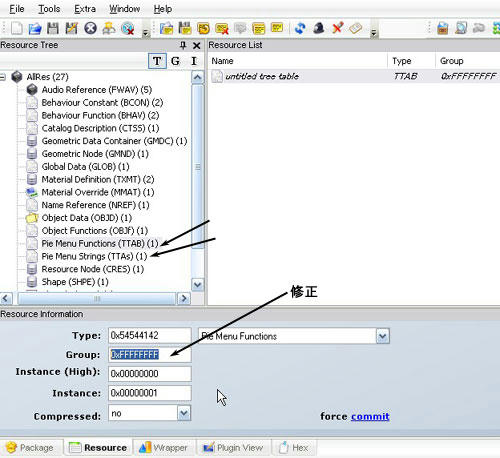Screen dimensions: 500x458
Task: Toggle the G group filter button
Action: (x=175, y=61)
